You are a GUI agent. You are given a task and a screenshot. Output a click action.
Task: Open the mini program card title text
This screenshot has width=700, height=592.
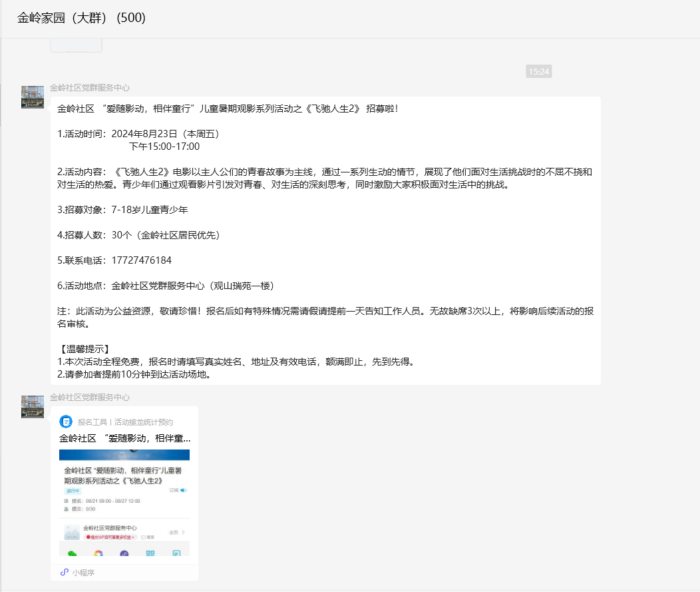[124, 438]
